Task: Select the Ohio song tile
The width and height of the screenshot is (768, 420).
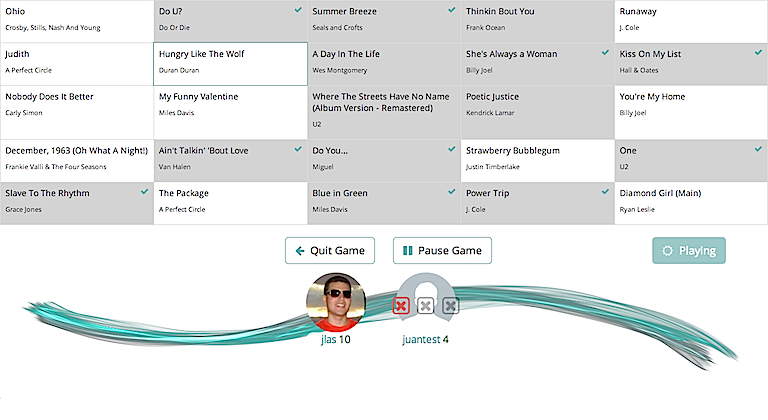Action: pos(77,21)
